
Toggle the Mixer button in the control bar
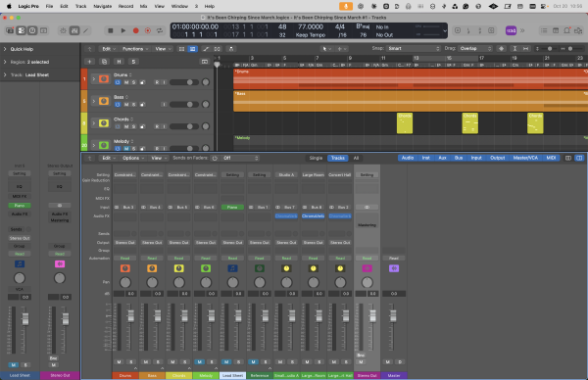(74, 30)
